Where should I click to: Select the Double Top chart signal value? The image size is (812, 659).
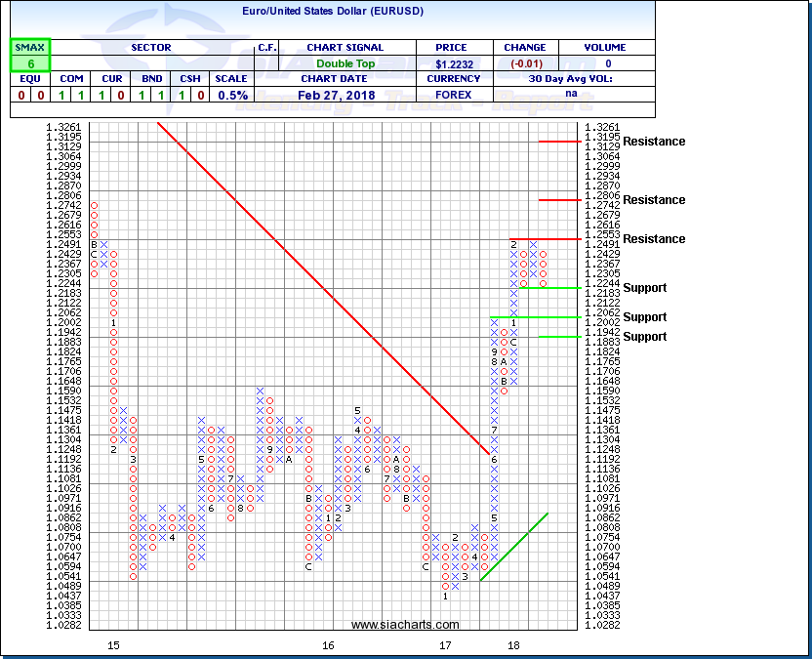tap(345, 62)
